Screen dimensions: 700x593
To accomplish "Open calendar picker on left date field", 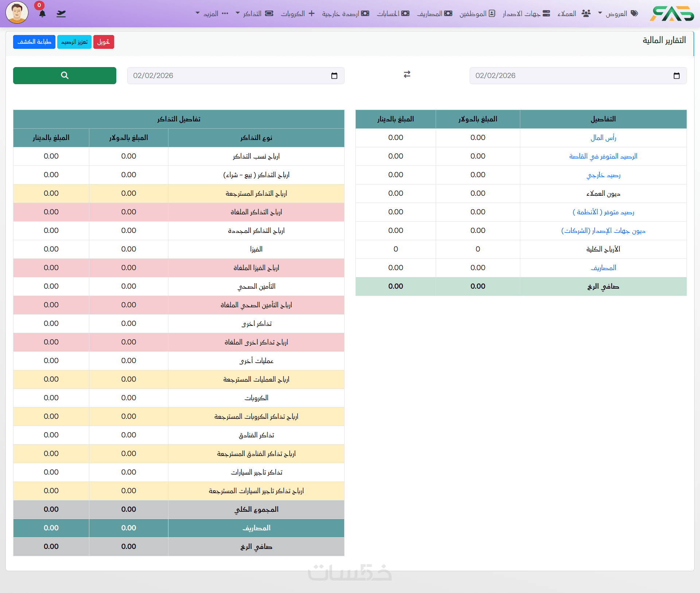I will [334, 76].
